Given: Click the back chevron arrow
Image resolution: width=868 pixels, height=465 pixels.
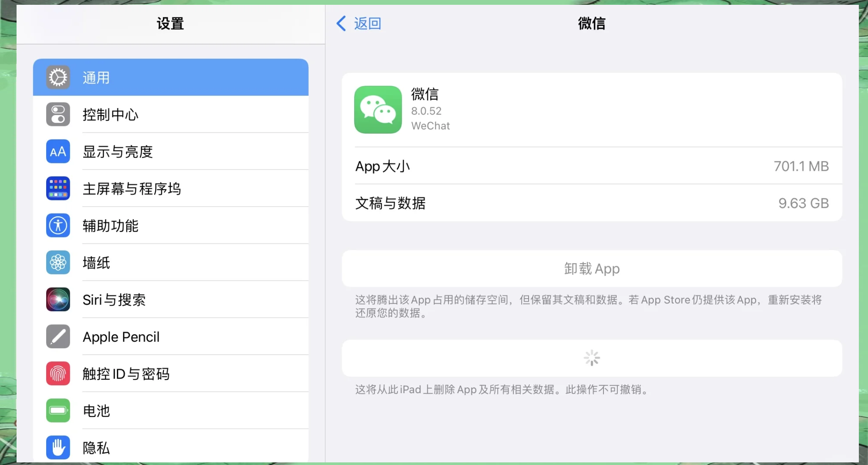Looking at the screenshot, I should 341,23.
